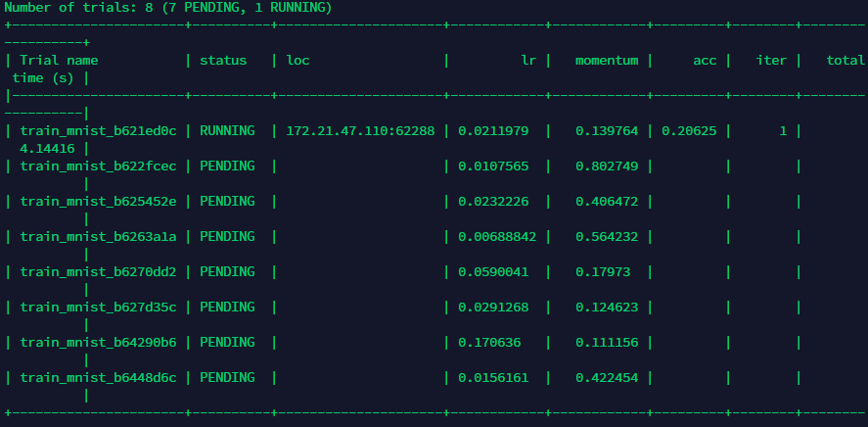The image size is (868, 427).
Task: Click lr value 0.0291268
Action: pyautogui.click(x=493, y=308)
